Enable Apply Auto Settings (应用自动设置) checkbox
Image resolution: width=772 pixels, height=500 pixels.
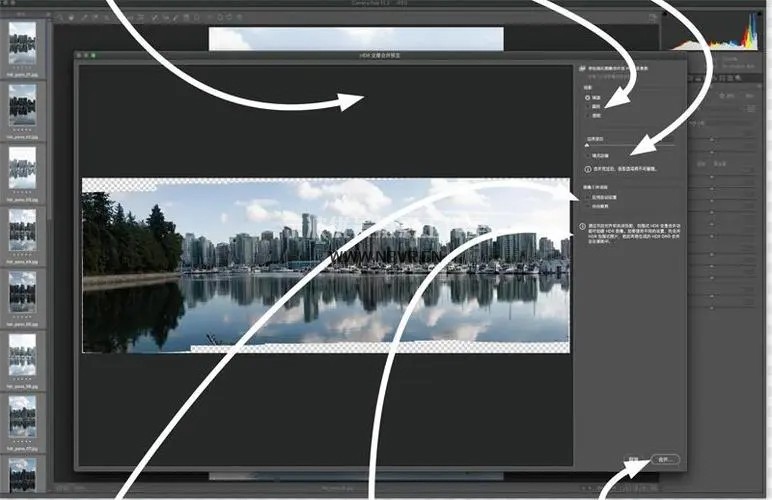click(x=587, y=198)
